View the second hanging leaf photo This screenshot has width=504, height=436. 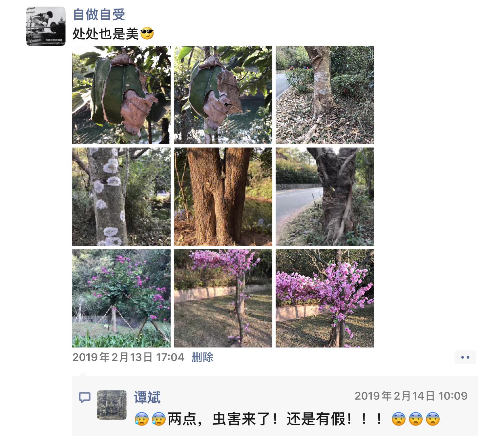coord(223,95)
